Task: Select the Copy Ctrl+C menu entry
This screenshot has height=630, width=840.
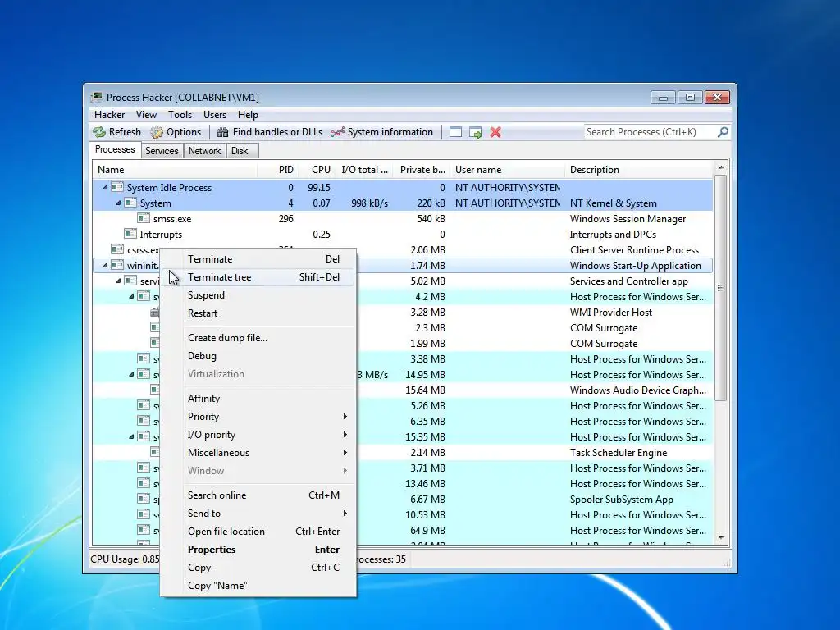Action: tap(258, 568)
